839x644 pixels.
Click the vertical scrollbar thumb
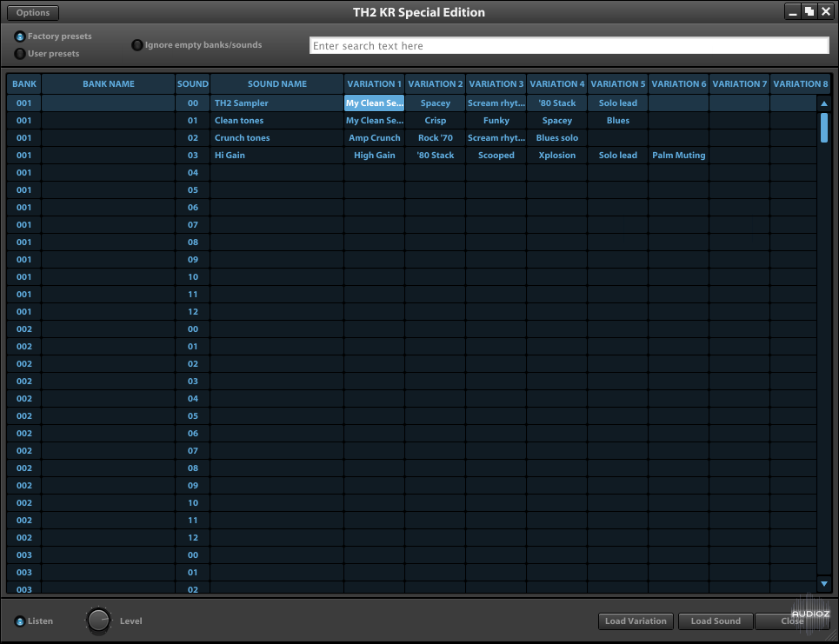click(824, 127)
